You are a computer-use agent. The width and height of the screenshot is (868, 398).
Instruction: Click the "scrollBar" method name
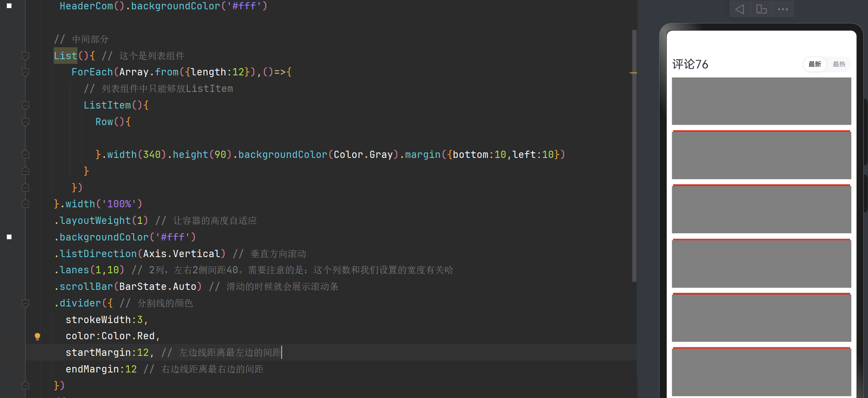pos(86,286)
